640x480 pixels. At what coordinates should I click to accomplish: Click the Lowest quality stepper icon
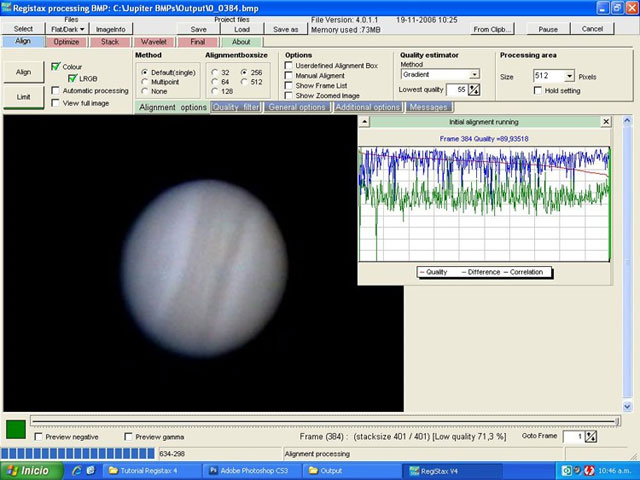[x=474, y=90]
